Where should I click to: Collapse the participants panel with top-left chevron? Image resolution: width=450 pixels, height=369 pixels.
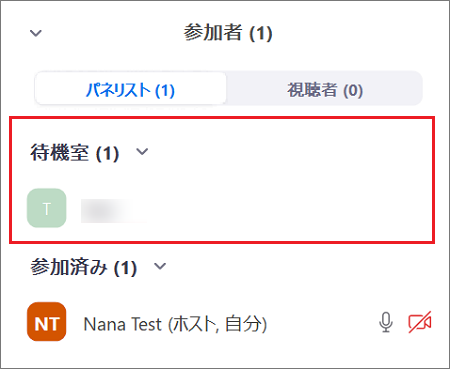[36, 33]
